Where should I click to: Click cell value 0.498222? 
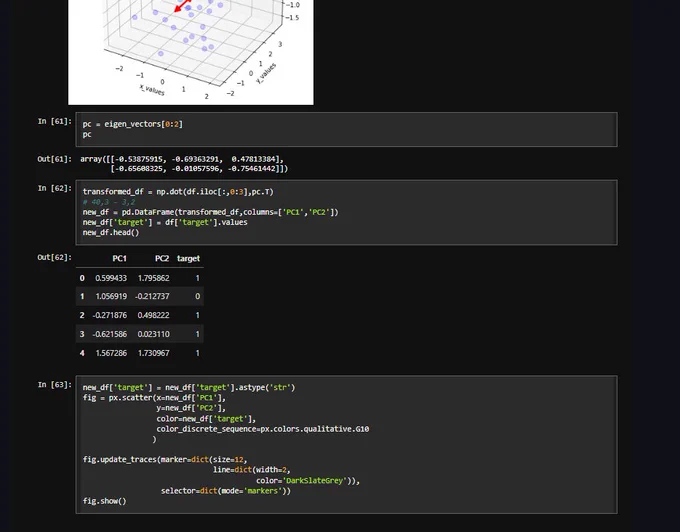pos(154,315)
